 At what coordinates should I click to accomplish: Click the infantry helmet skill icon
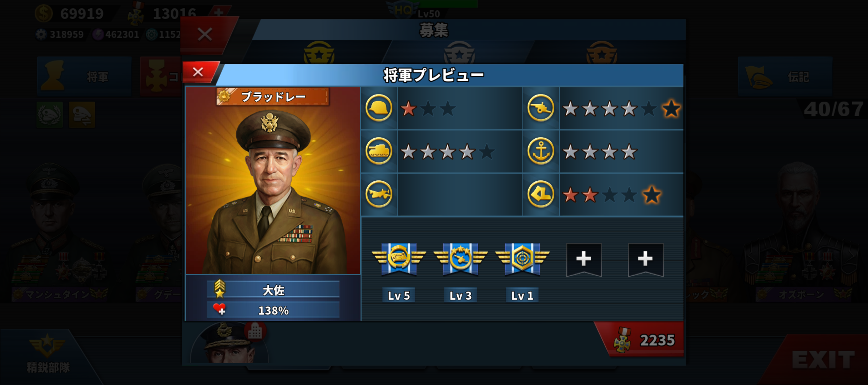pos(379,108)
